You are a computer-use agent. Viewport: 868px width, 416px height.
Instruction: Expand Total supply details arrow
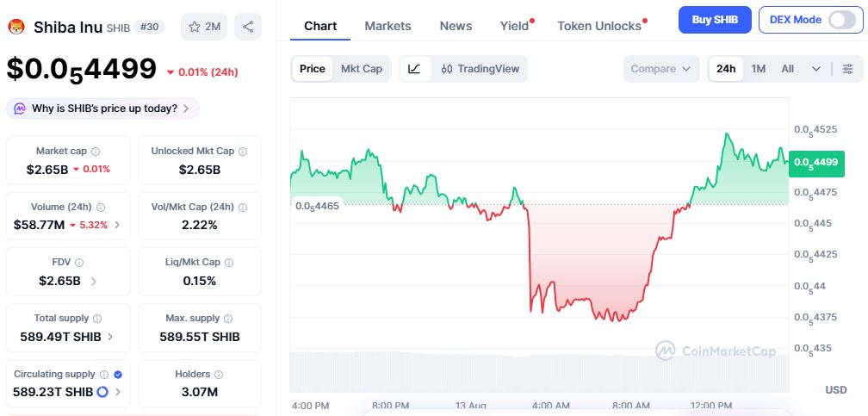pyautogui.click(x=110, y=336)
